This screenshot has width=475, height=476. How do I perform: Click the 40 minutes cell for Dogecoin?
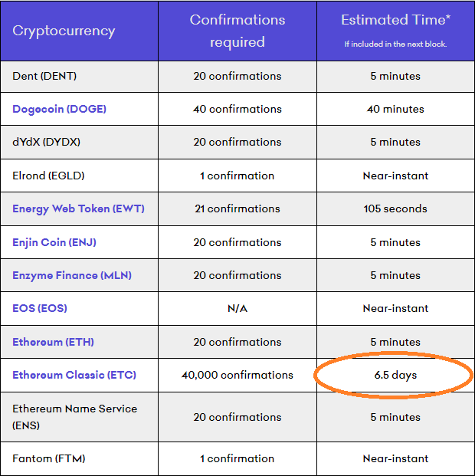click(395, 109)
